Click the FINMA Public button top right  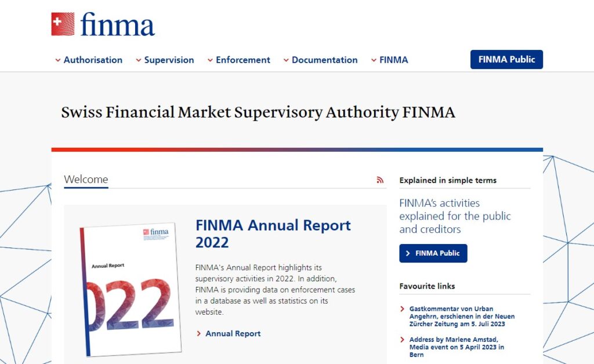coord(506,59)
